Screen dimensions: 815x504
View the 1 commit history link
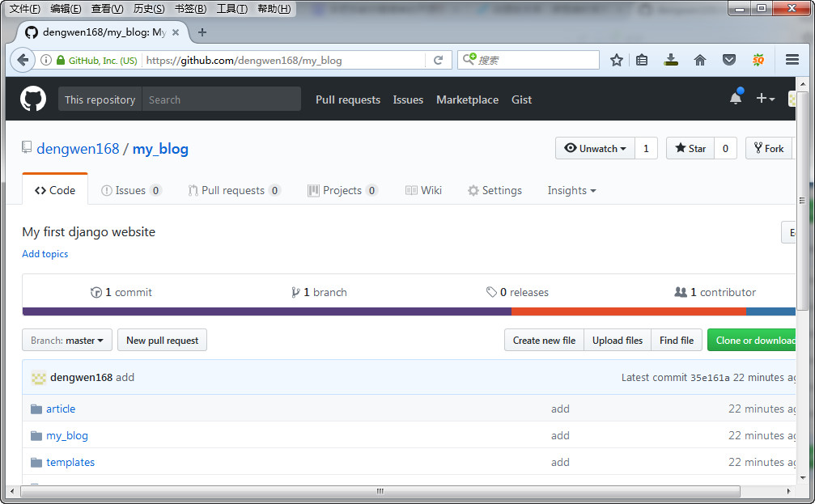[121, 293]
